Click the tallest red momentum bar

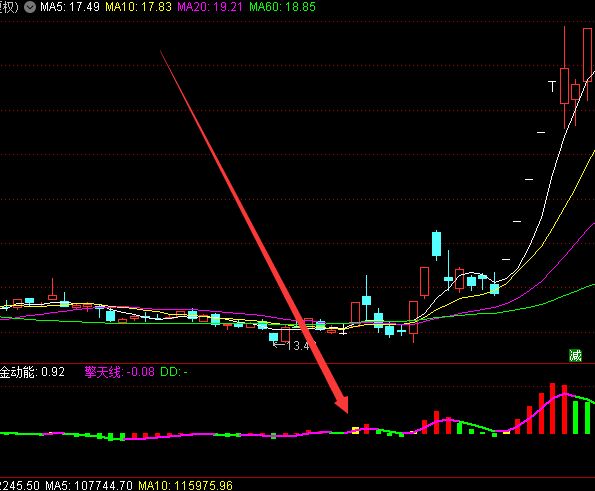[x=552, y=408]
